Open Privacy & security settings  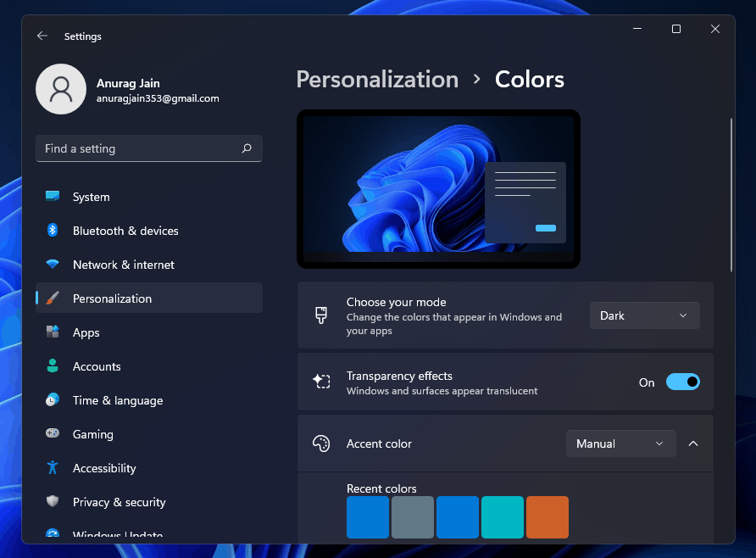(x=149, y=502)
